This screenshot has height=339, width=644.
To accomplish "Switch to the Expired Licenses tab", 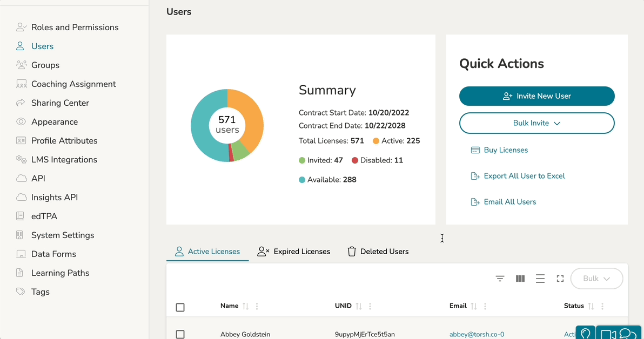I will (x=294, y=252).
